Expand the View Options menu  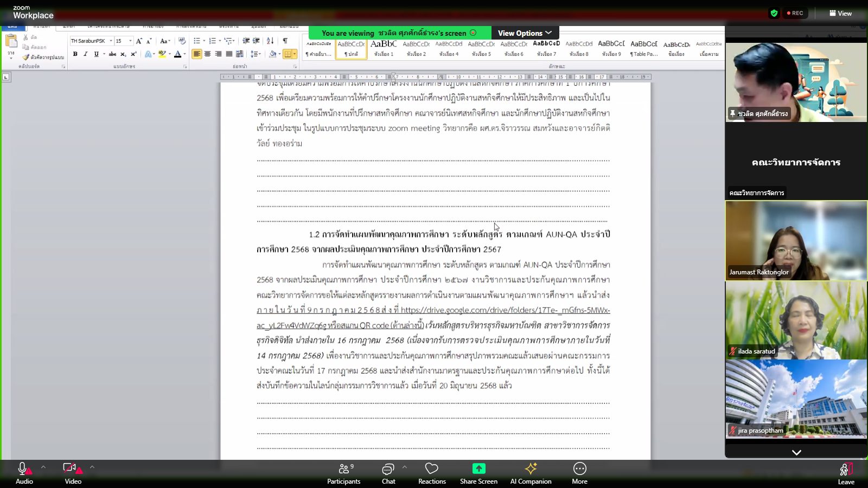(525, 33)
